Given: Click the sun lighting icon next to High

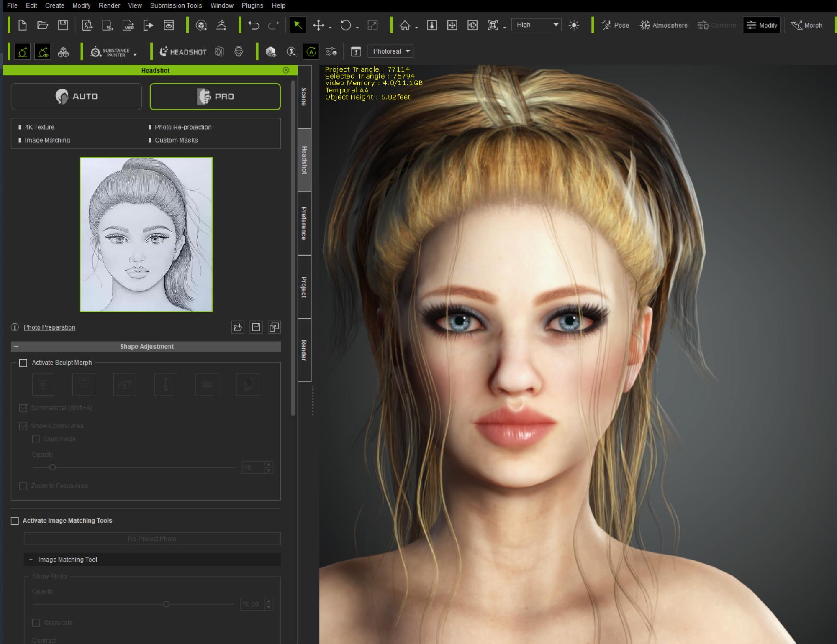Looking at the screenshot, I should pyautogui.click(x=574, y=25).
